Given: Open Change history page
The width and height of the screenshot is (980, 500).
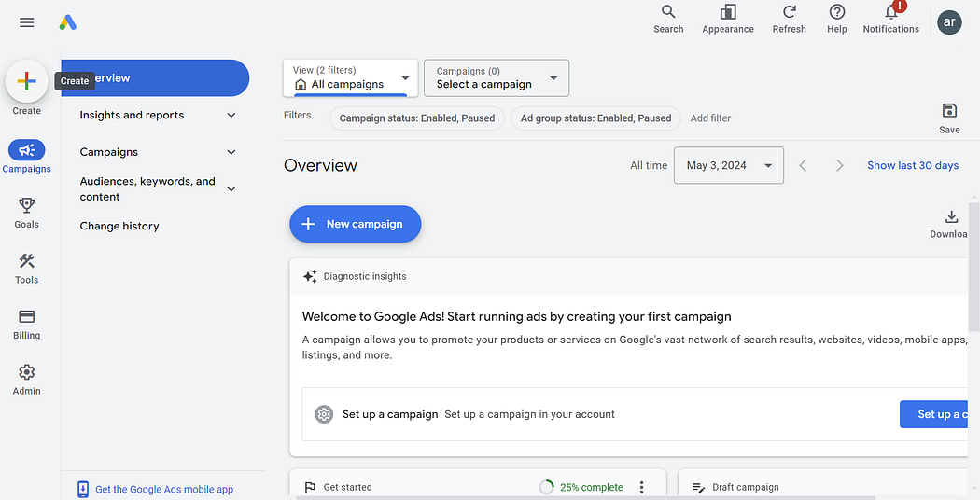Looking at the screenshot, I should pos(119,227).
